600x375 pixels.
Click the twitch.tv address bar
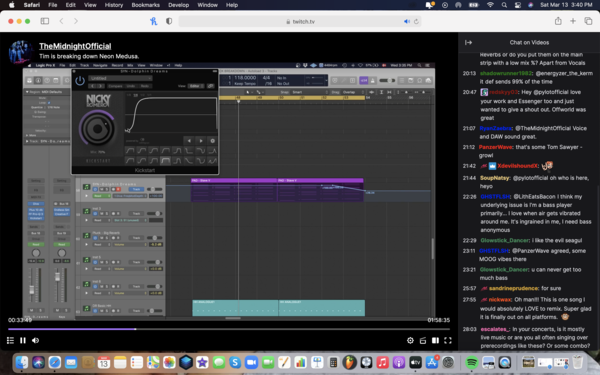[300, 21]
